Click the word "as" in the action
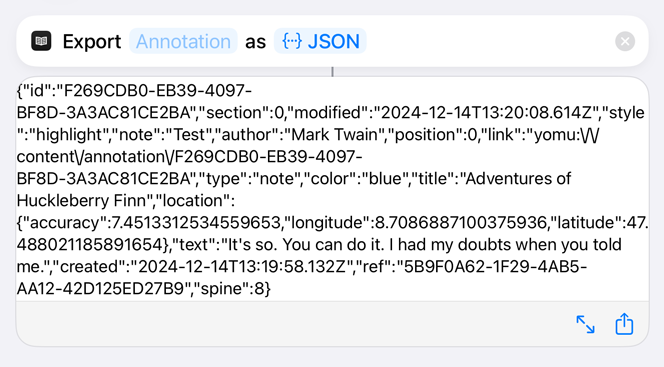 pos(255,42)
